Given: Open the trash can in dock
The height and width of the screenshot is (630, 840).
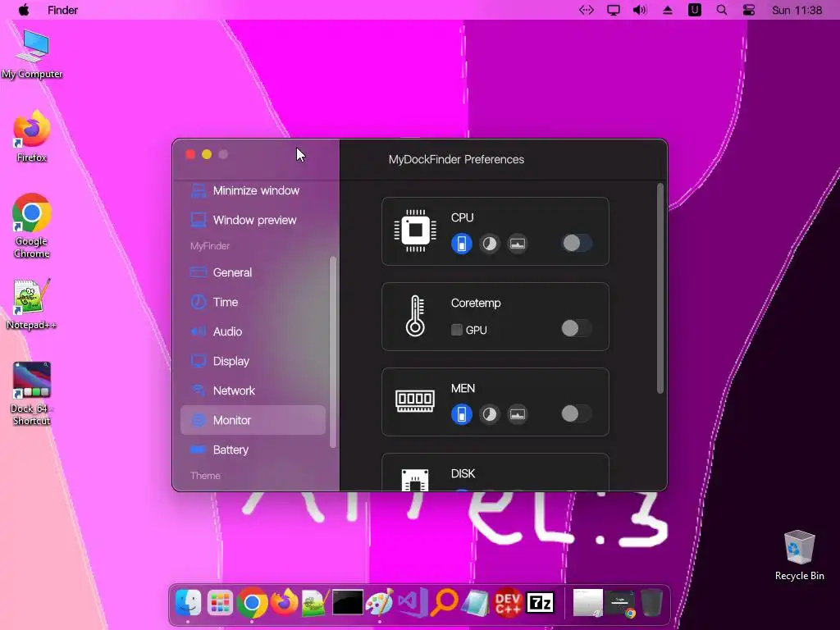Looking at the screenshot, I should tap(651, 603).
